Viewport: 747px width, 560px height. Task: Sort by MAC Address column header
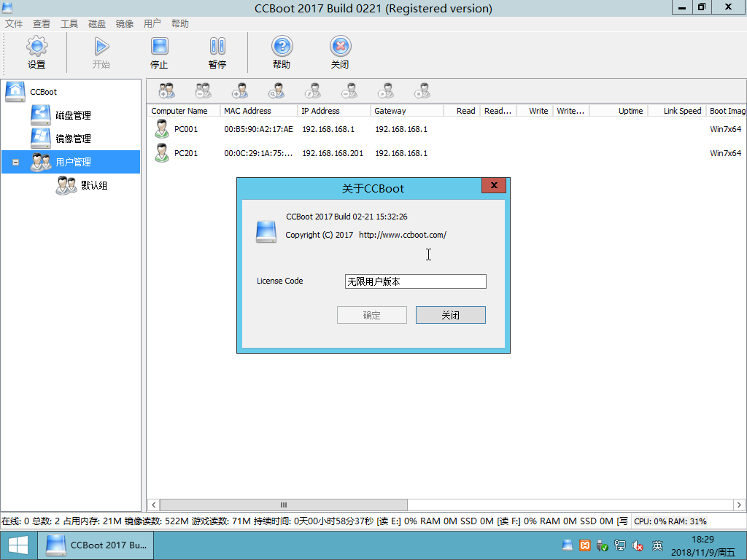[x=247, y=111]
